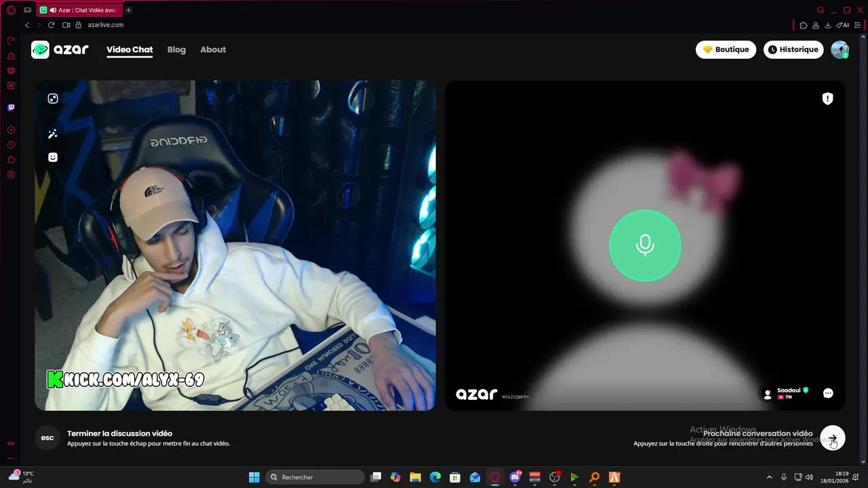Open the Historique button
This screenshot has height=488, width=868.
793,49
